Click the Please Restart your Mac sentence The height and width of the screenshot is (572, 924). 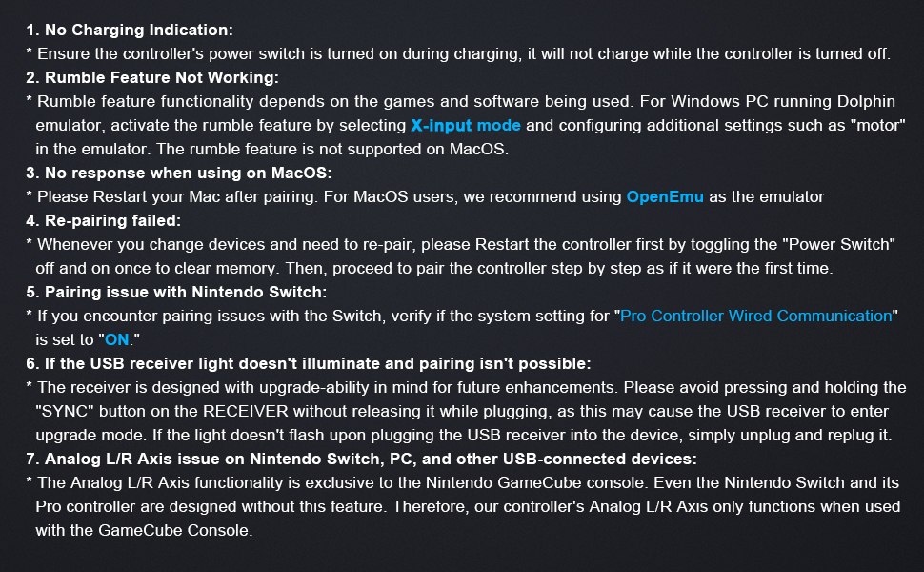pos(425,197)
